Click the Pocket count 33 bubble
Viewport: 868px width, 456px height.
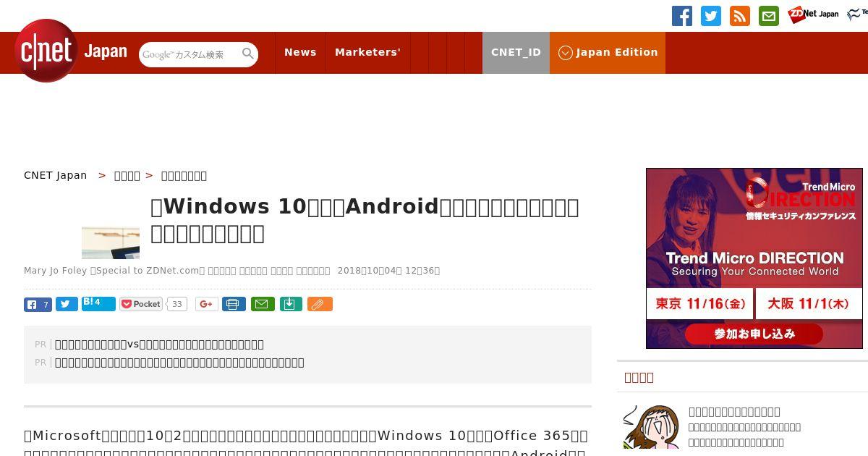pyautogui.click(x=176, y=304)
